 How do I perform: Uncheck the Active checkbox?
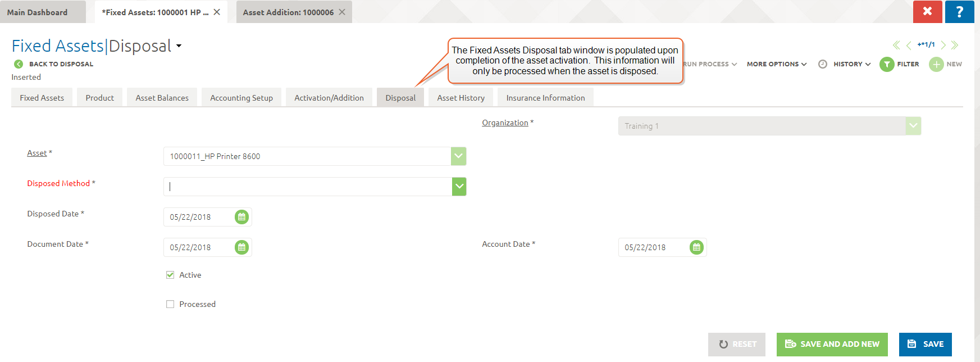[x=170, y=275]
